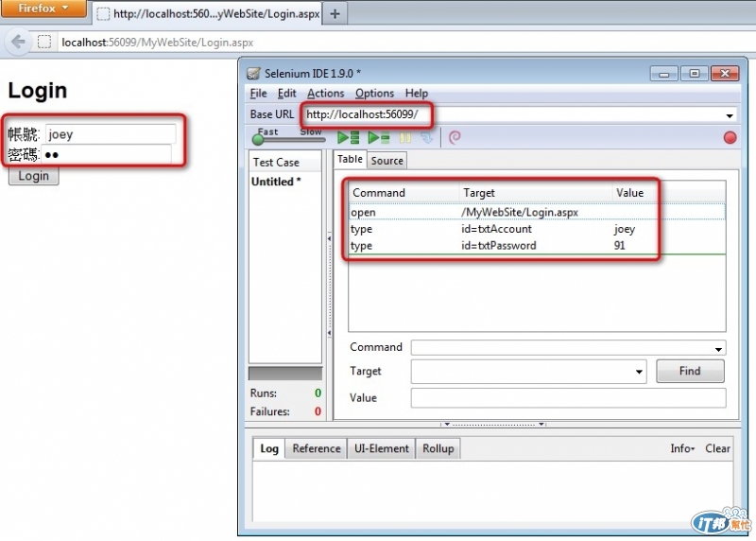Screen dimensions: 756x541
Task: Click the Target combo box field
Action: [529, 372]
